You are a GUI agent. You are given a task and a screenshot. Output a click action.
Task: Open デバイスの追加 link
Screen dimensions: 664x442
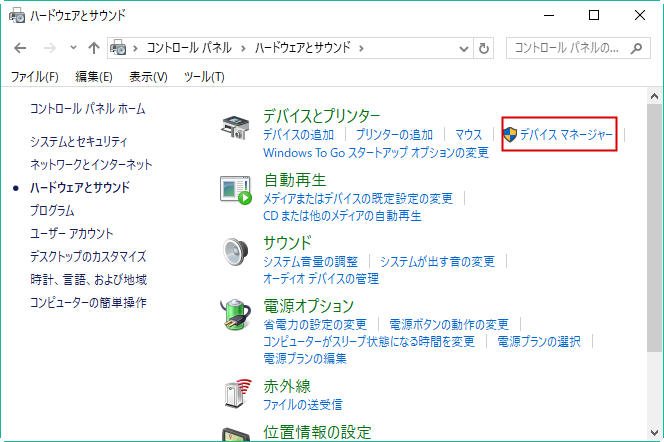click(x=299, y=135)
